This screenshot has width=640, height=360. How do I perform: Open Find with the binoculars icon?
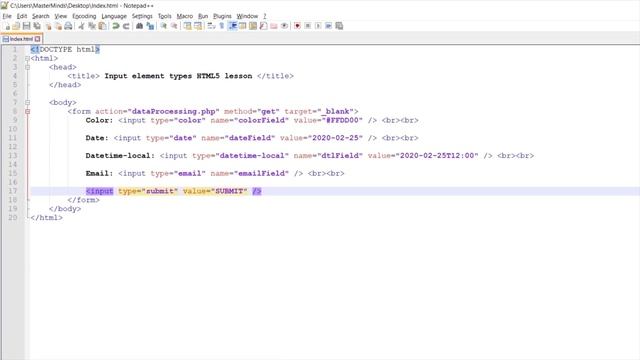coord(140,26)
